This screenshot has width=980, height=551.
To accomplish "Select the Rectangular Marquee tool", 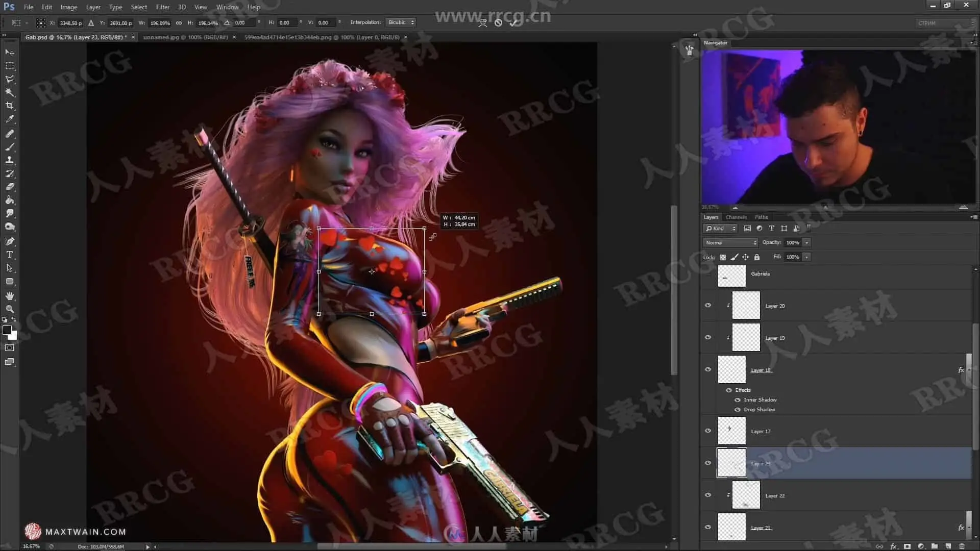I will (10, 66).
